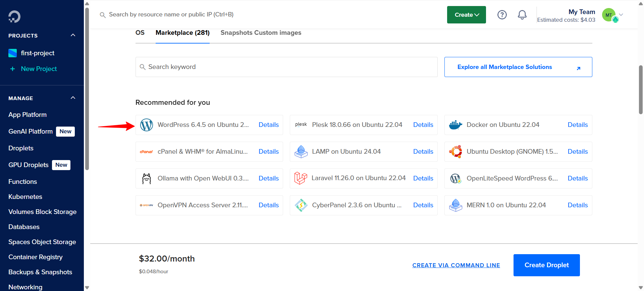Open Volumes Block Storage
The image size is (644, 291).
coord(42,212)
